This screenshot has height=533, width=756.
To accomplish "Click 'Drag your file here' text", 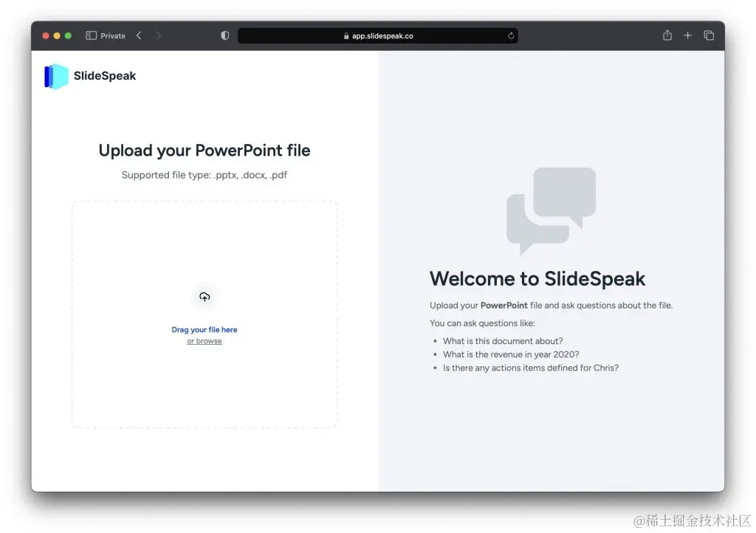I will pyautogui.click(x=205, y=330).
